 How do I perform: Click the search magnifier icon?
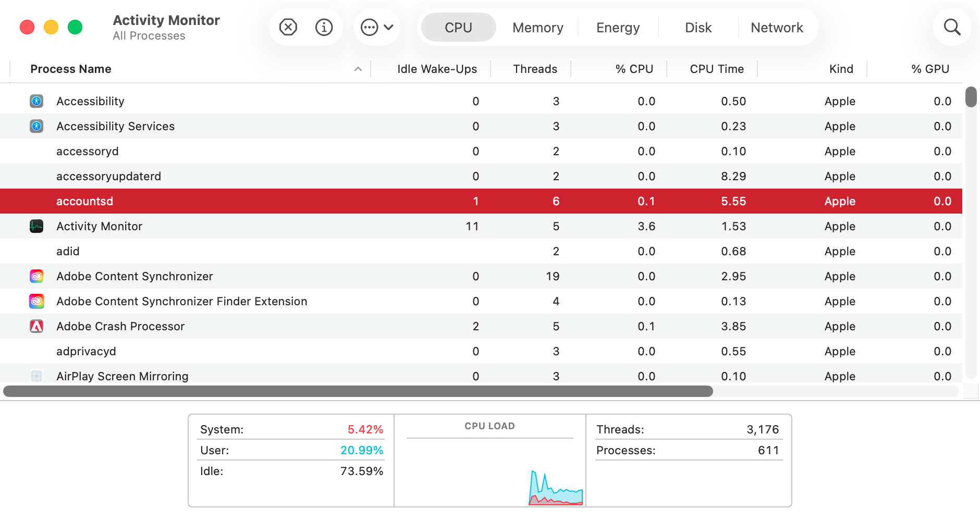tap(952, 27)
